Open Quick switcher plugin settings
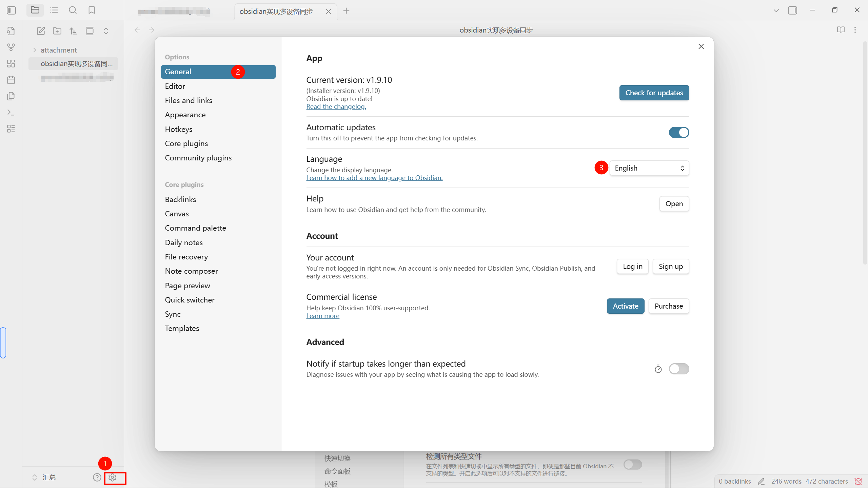Viewport: 868px width, 488px height. coord(218,300)
